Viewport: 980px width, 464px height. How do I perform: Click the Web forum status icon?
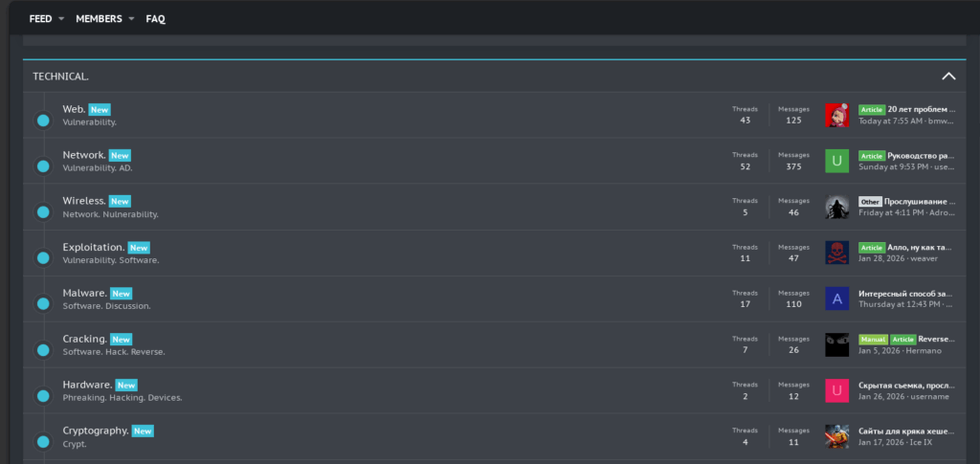(x=43, y=121)
